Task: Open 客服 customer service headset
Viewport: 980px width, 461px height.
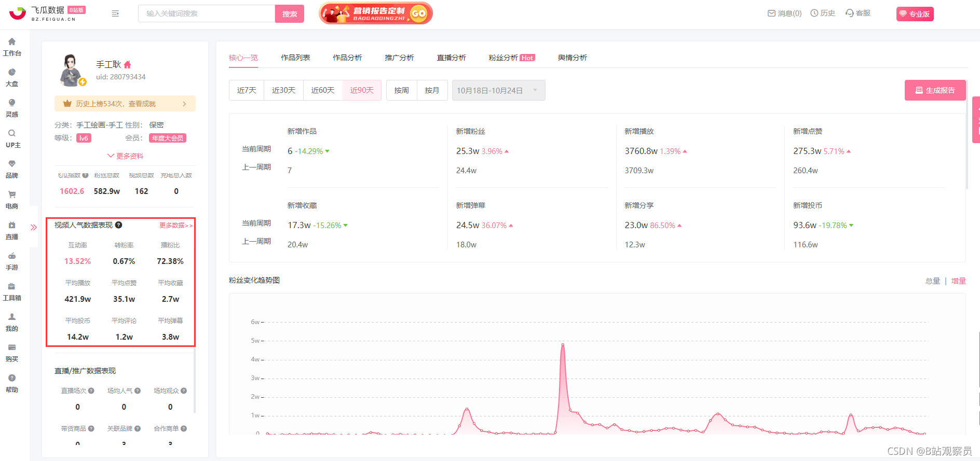Action: pos(858,13)
